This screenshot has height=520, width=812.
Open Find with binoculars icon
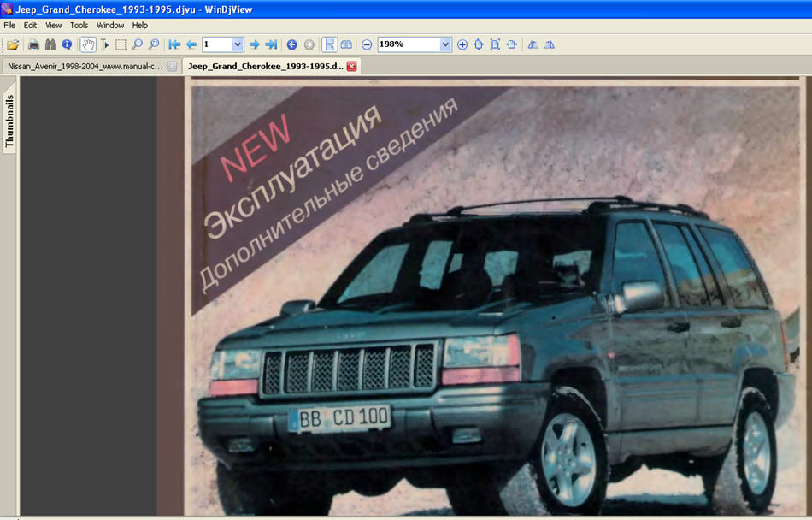coord(50,45)
